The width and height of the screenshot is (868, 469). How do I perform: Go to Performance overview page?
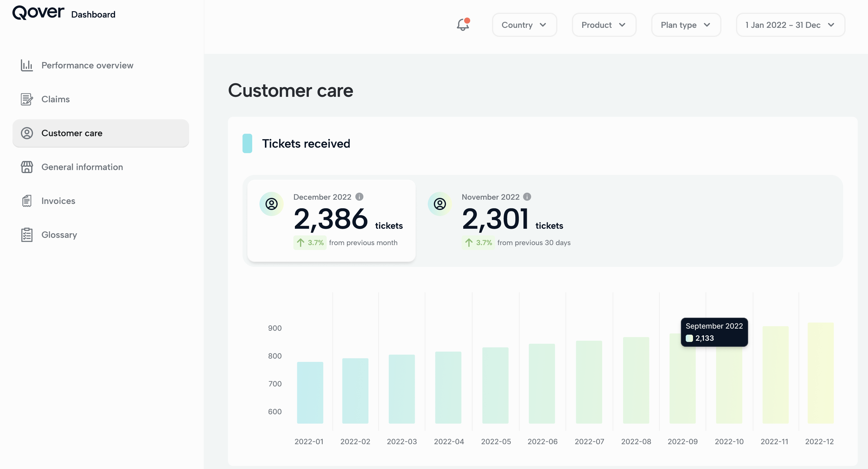point(87,65)
